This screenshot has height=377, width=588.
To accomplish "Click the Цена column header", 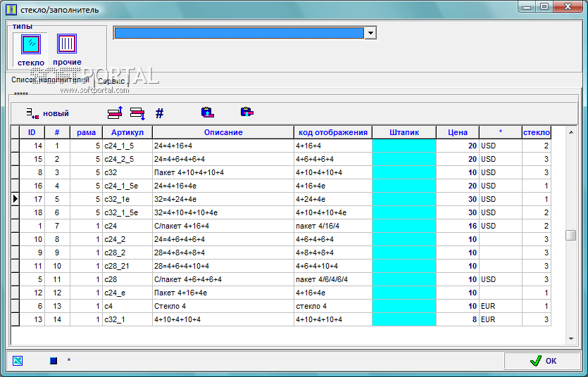I will 458,132.
